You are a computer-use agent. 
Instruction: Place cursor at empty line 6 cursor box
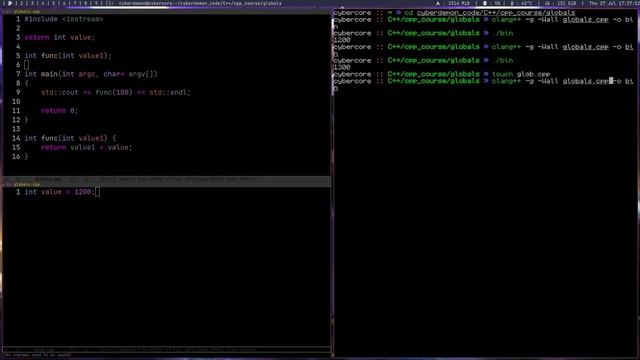[27, 65]
